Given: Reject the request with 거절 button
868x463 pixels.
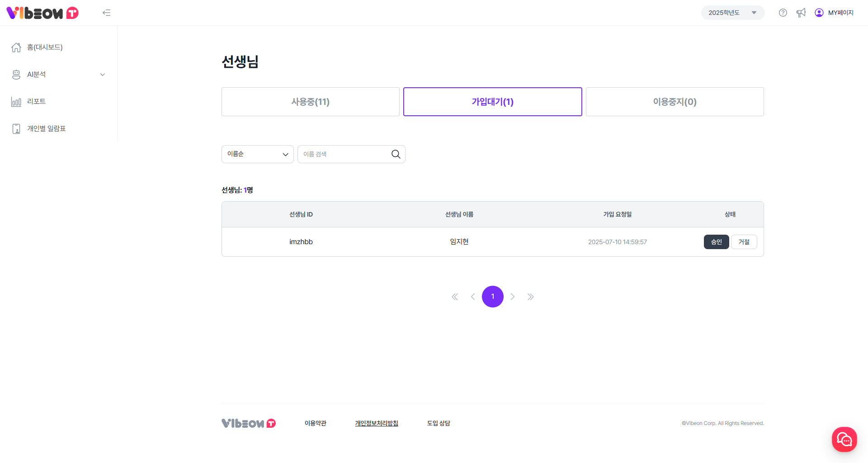Looking at the screenshot, I should (x=744, y=242).
